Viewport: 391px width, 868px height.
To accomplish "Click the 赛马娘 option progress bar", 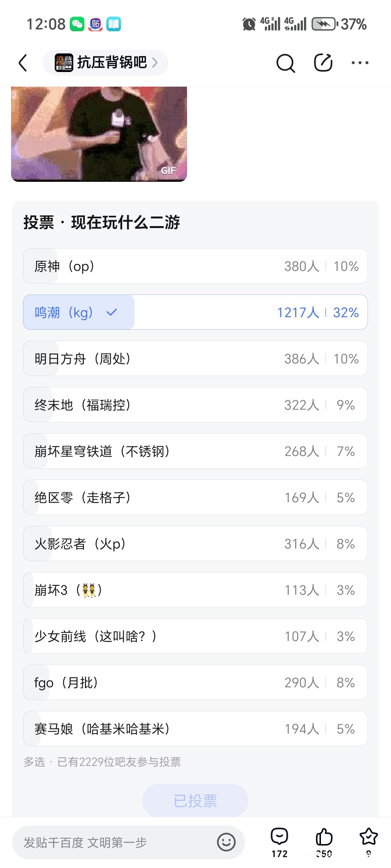I will (x=195, y=729).
